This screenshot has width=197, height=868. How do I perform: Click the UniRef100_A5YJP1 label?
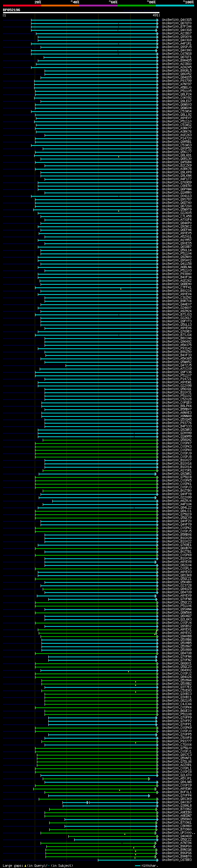tap(177, 778)
